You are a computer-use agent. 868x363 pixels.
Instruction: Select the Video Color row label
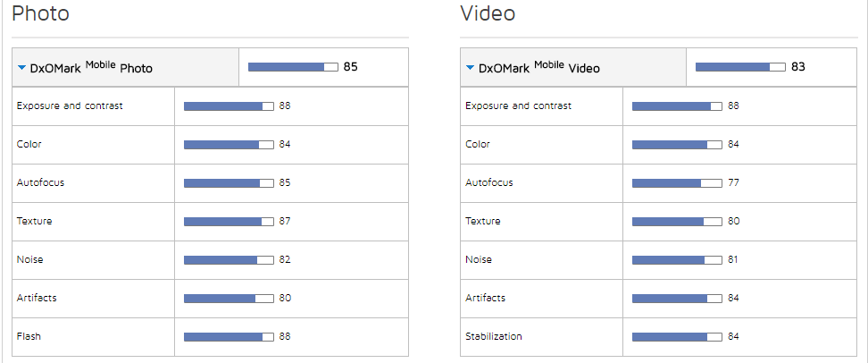point(478,144)
